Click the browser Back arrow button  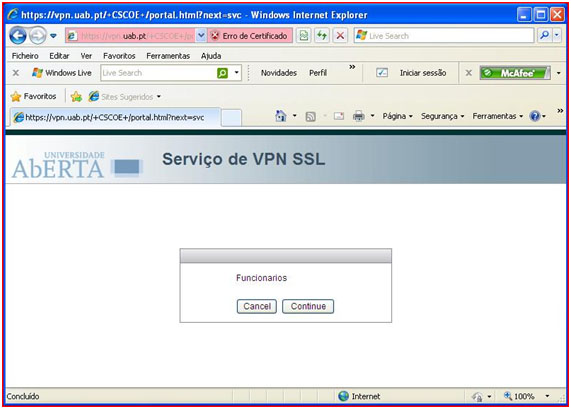(18, 36)
